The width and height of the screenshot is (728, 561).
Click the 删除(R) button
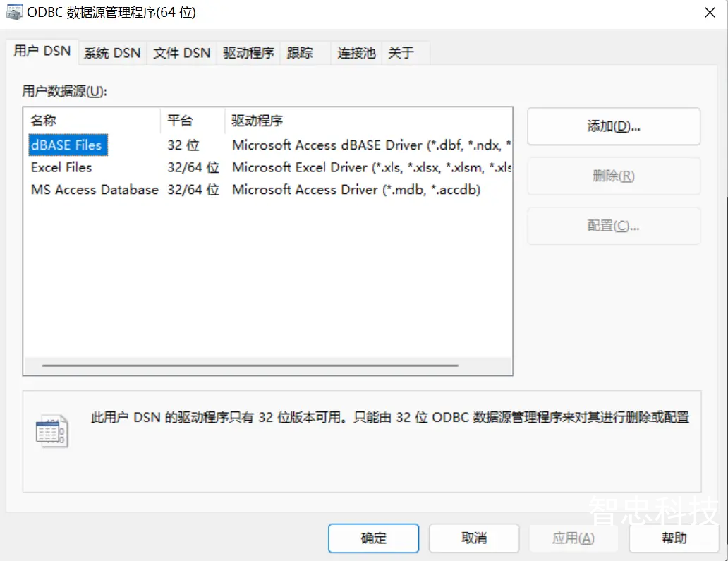click(614, 176)
